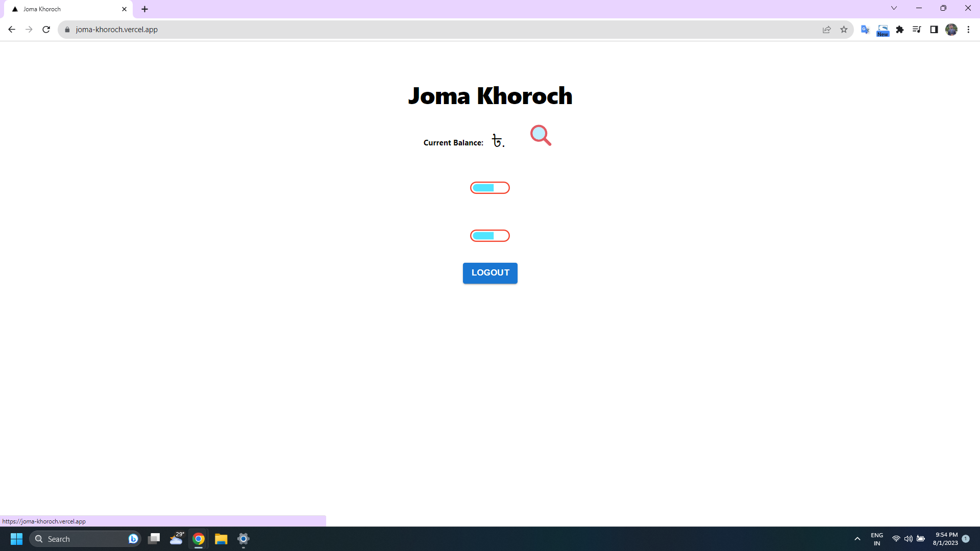Open Chrome three-dot menu
This screenshot has height=551, width=980.
968,30
